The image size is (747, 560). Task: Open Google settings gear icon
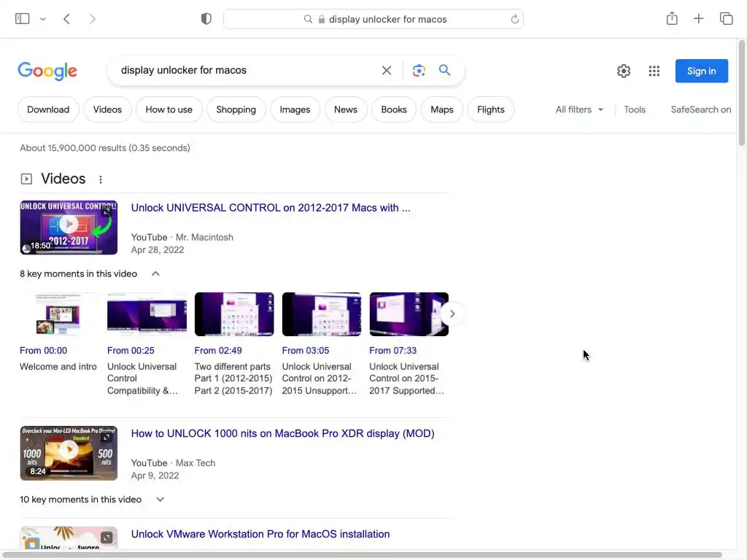click(x=623, y=71)
